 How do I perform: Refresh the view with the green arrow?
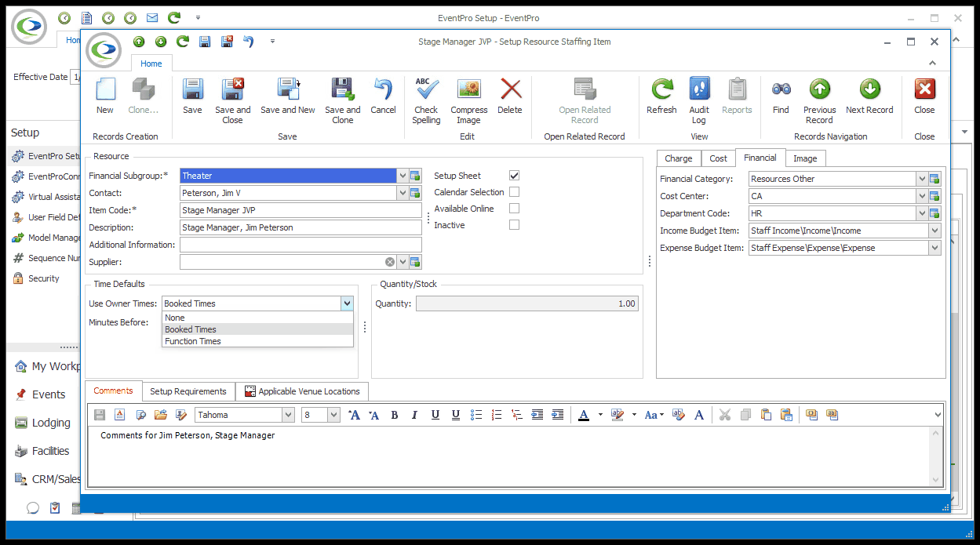(x=661, y=89)
